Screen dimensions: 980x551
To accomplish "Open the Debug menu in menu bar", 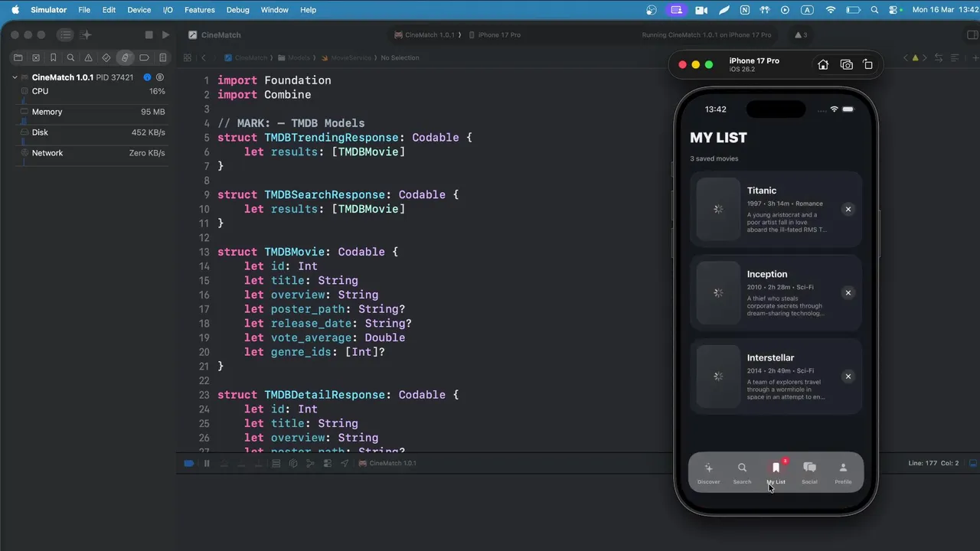I will [238, 10].
